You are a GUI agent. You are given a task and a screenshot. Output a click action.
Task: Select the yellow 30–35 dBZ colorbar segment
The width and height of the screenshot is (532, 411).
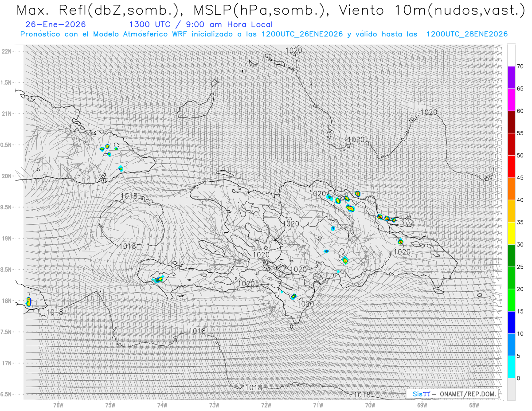tap(511, 233)
